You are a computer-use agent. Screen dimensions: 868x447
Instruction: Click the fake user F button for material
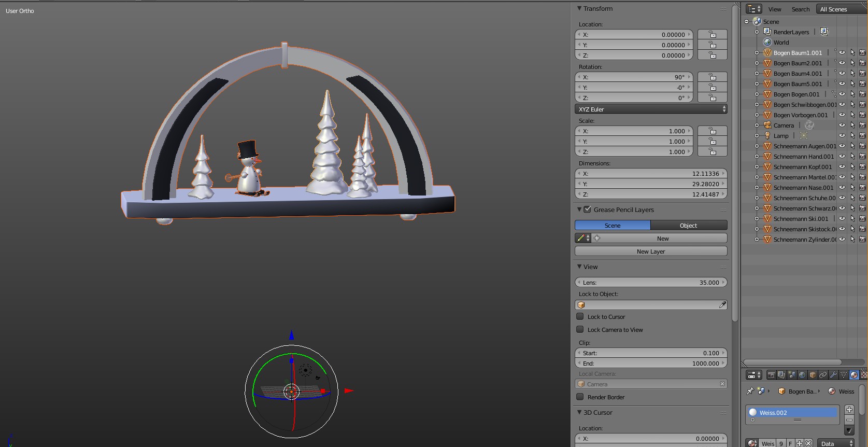[790, 443]
